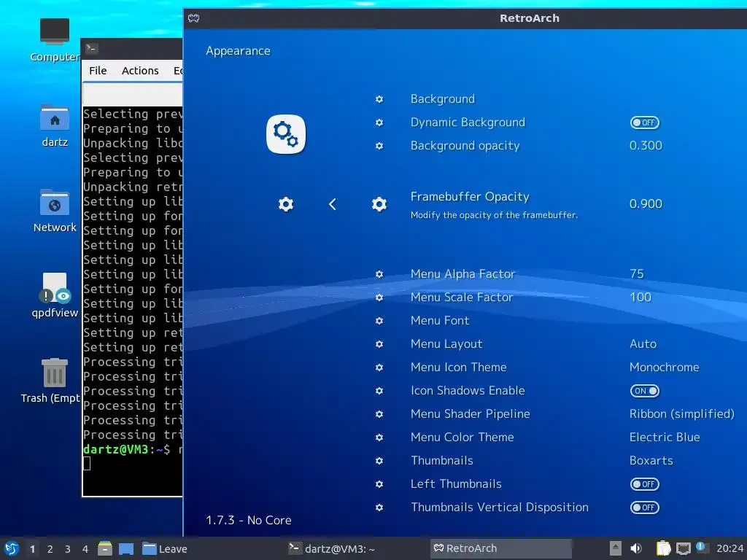Click the gear icon beside Menu Icon Theme
Viewport: 747px width, 560px height.
[x=379, y=367]
